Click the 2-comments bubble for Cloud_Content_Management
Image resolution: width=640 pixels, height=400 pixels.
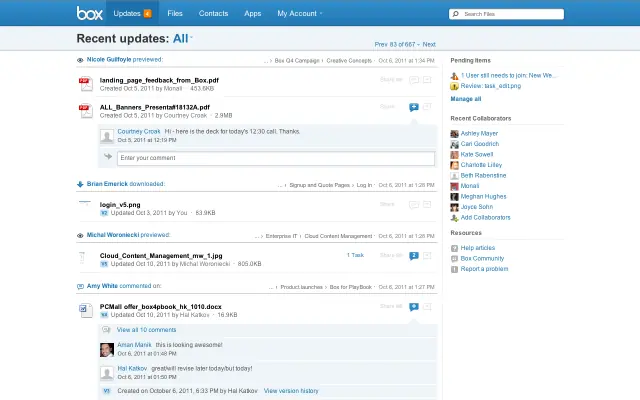coord(414,256)
